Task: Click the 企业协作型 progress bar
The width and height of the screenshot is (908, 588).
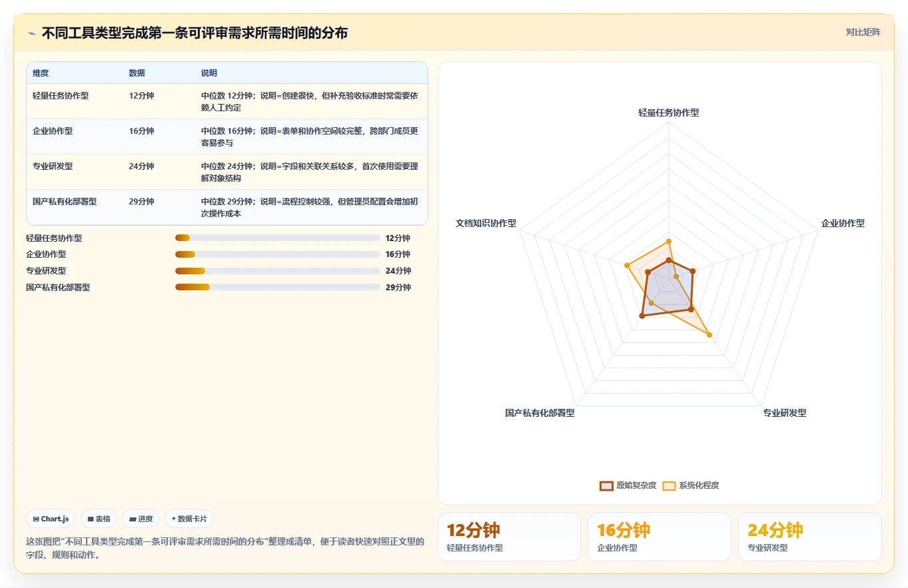Action: (x=278, y=254)
